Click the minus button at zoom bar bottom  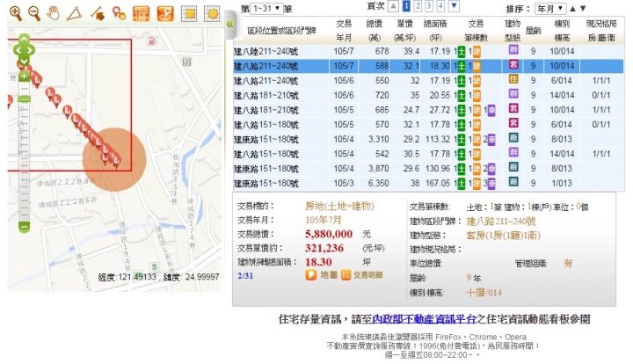pyautogui.click(x=24, y=228)
